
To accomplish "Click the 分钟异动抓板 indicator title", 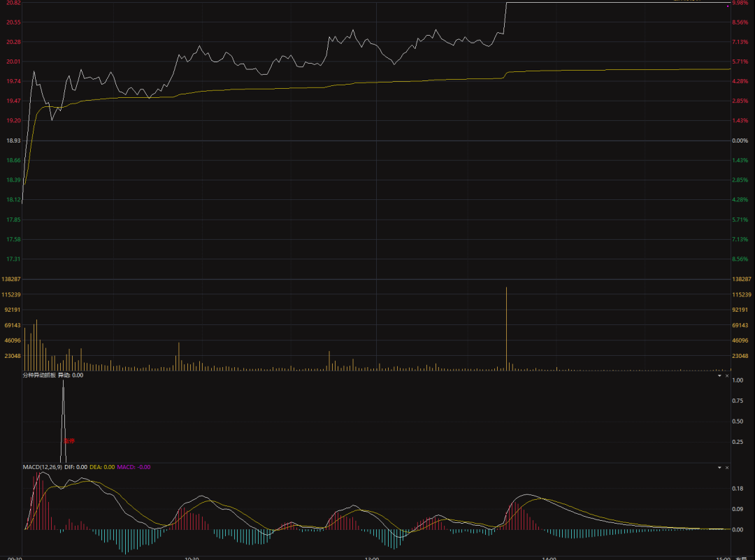I will pos(38,375).
